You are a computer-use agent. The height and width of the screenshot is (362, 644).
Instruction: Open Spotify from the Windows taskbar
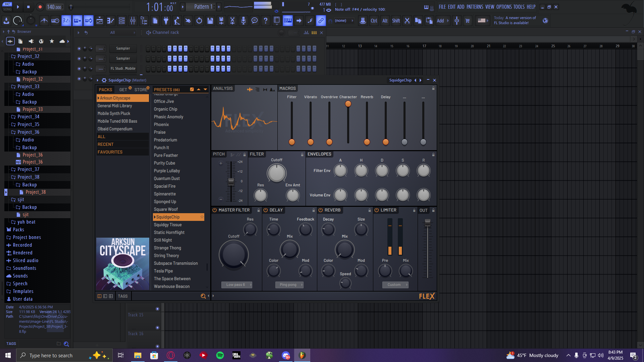click(220, 355)
